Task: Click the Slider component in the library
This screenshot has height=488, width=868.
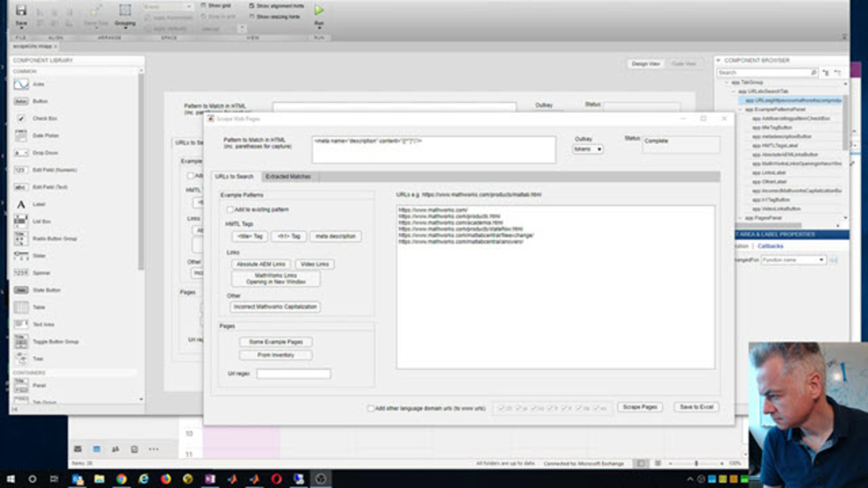Action: click(21, 256)
